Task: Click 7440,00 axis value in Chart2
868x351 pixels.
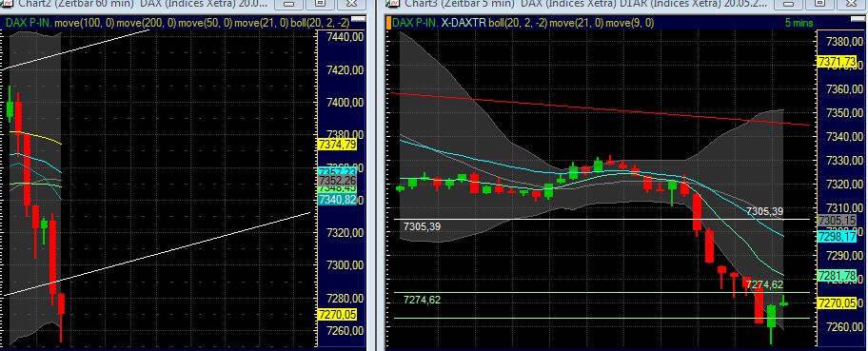Action: pyautogui.click(x=345, y=36)
